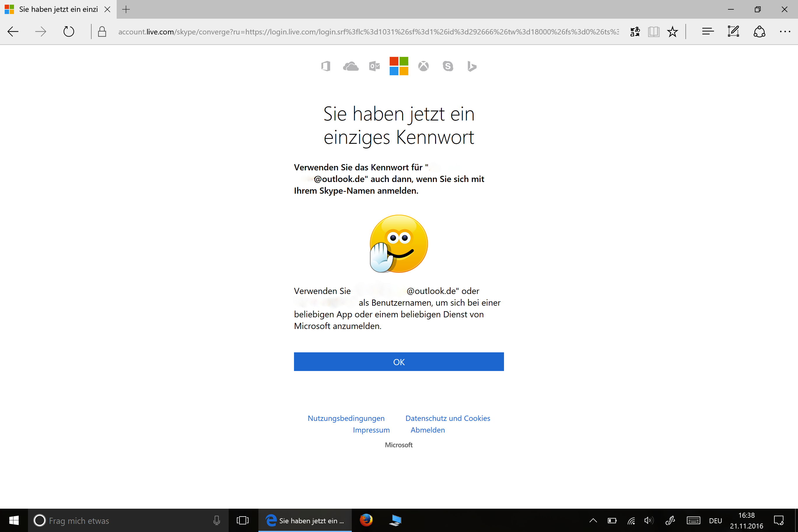Open the share icon in the toolbar
798x532 pixels.
click(x=759, y=32)
